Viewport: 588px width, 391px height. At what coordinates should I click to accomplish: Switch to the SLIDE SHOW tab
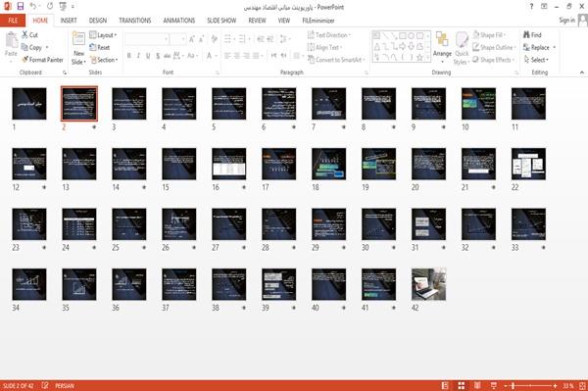point(221,21)
